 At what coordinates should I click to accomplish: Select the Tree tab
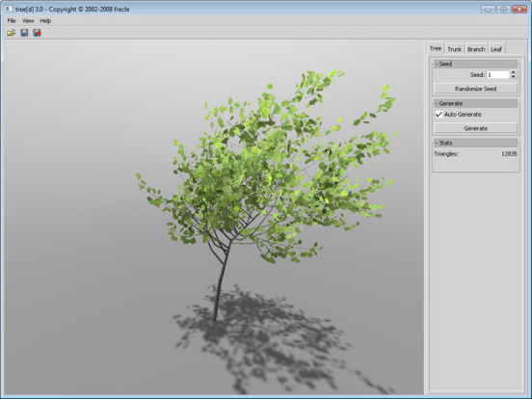(x=436, y=48)
